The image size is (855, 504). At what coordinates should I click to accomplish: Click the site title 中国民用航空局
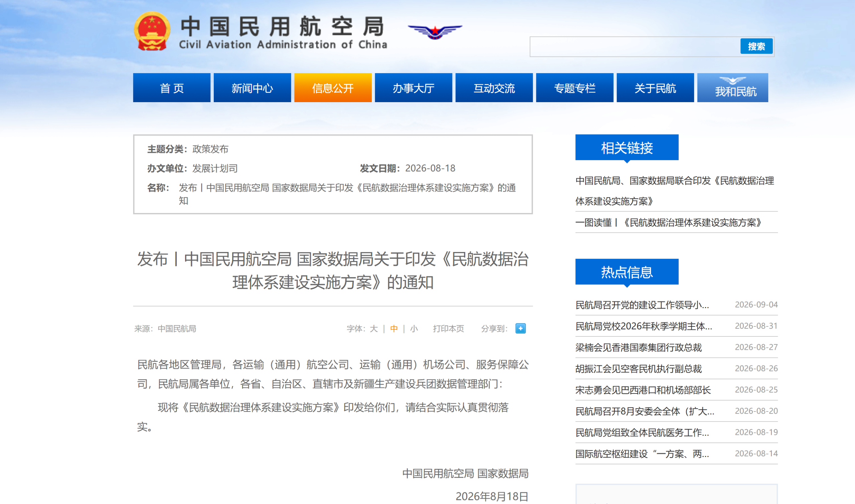[283, 26]
